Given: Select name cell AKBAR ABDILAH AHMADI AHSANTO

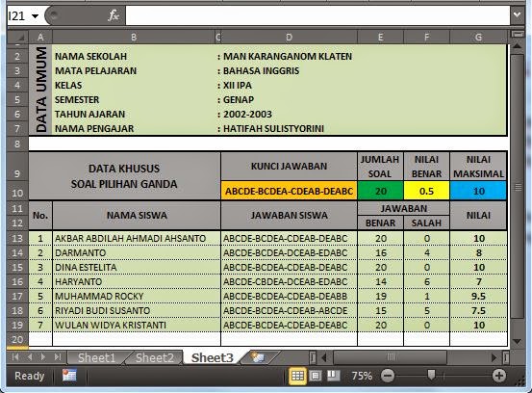Looking at the screenshot, I should (x=137, y=238).
